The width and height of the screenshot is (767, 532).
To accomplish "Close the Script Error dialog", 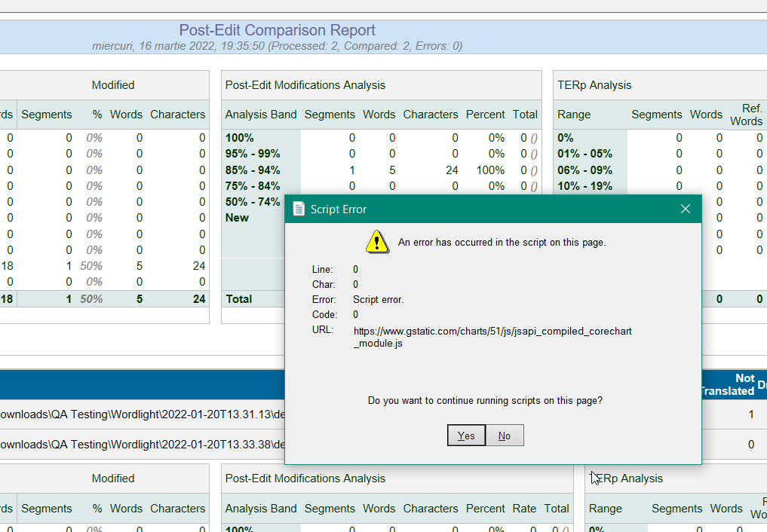I will 685,209.
